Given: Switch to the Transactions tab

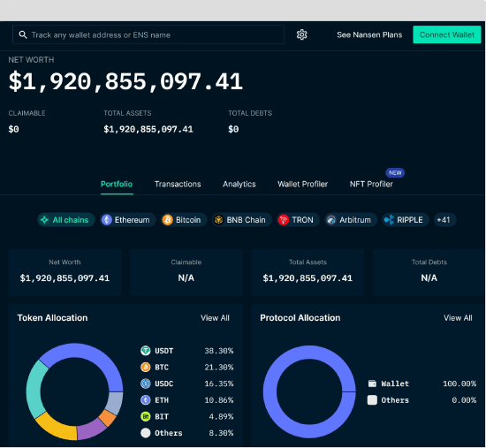Looking at the screenshot, I should click(x=178, y=184).
